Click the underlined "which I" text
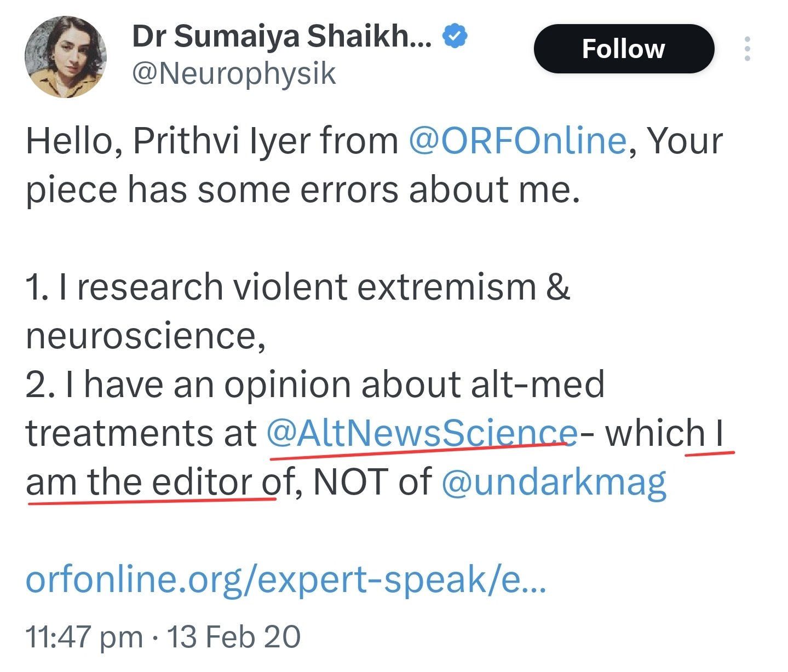This screenshot has height=672, width=788. point(665,433)
